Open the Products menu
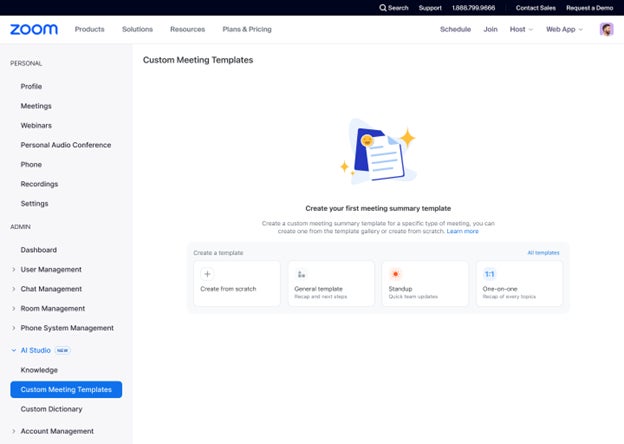The height and width of the screenshot is (444, 624). (x=90, y=29)
